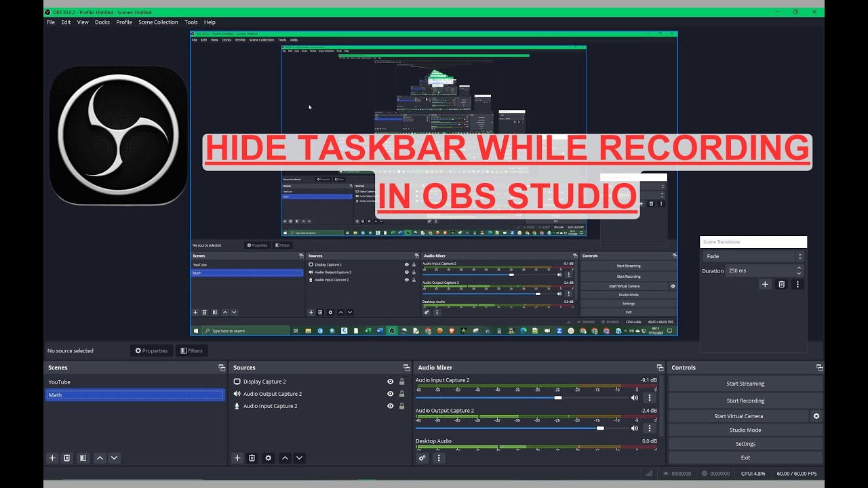Open the Scene Collection menu

point(158,22)
